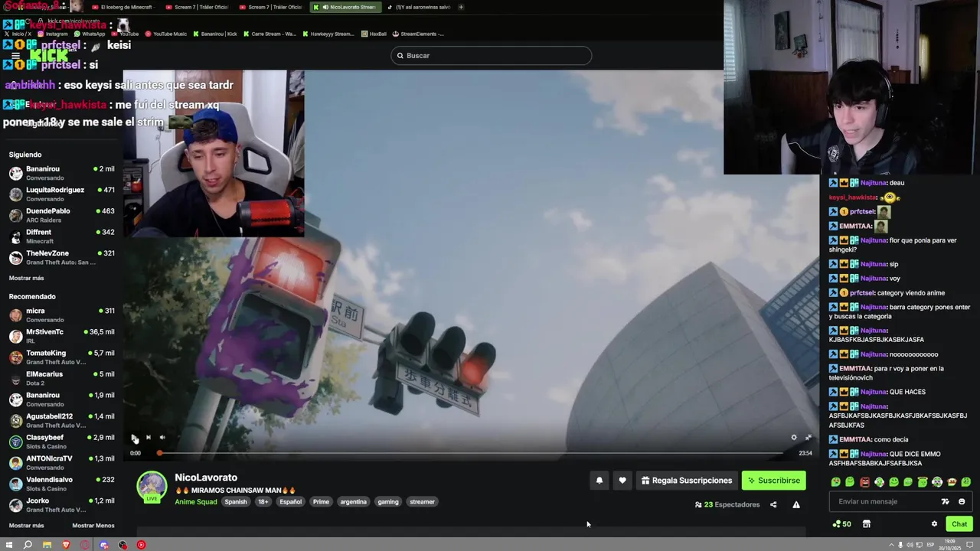
Task: Open TomateKing recommended channel
Action: click(x=61, y=357)
